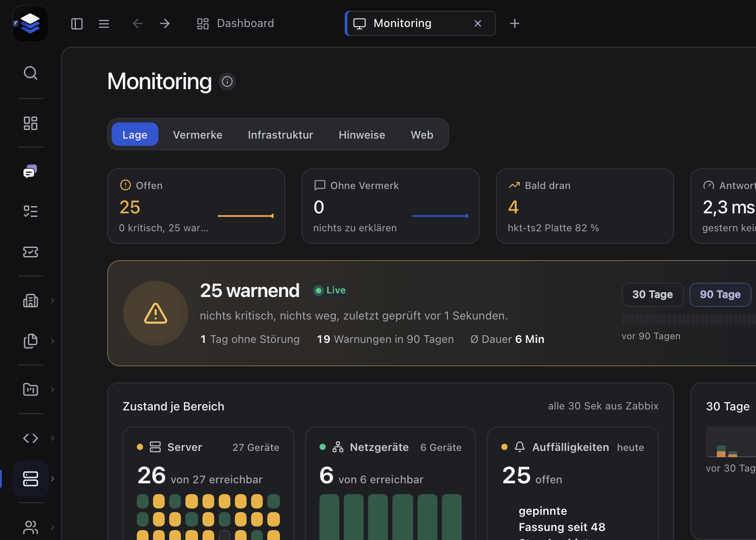
Task: Open the users sidebar icon
Action: point(31,527)
